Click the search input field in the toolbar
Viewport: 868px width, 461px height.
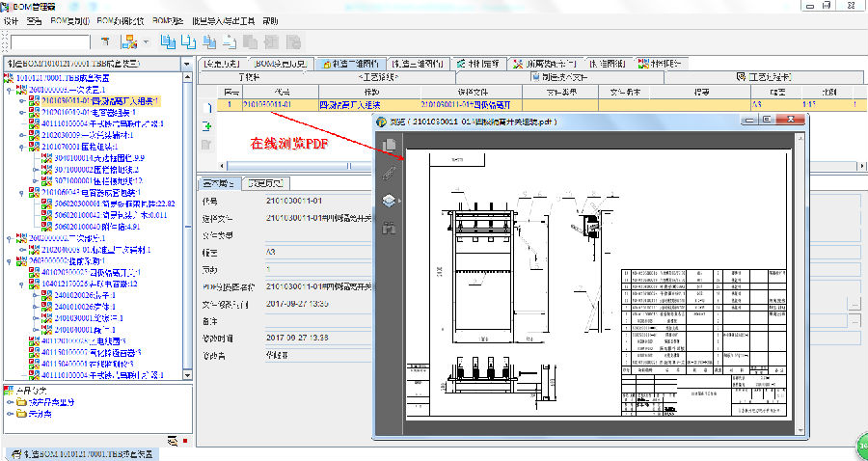tap(50, 42)
